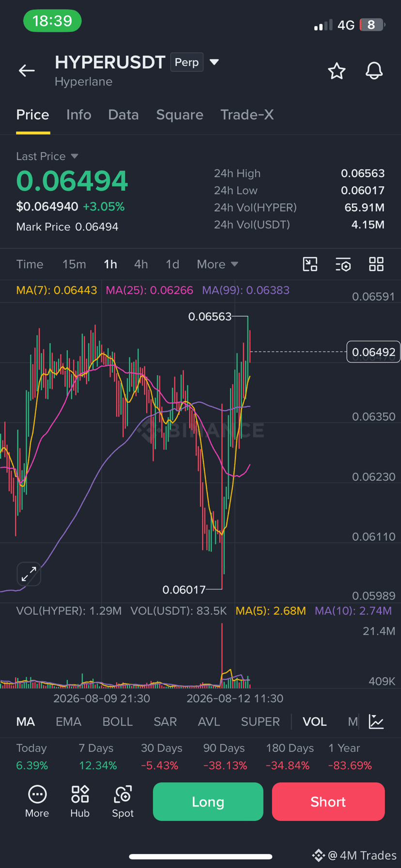Image resolution: width=401 pixels, height=868 pixels.
Task: Expand the Last Price type dropdown
Action: (75, 156)
